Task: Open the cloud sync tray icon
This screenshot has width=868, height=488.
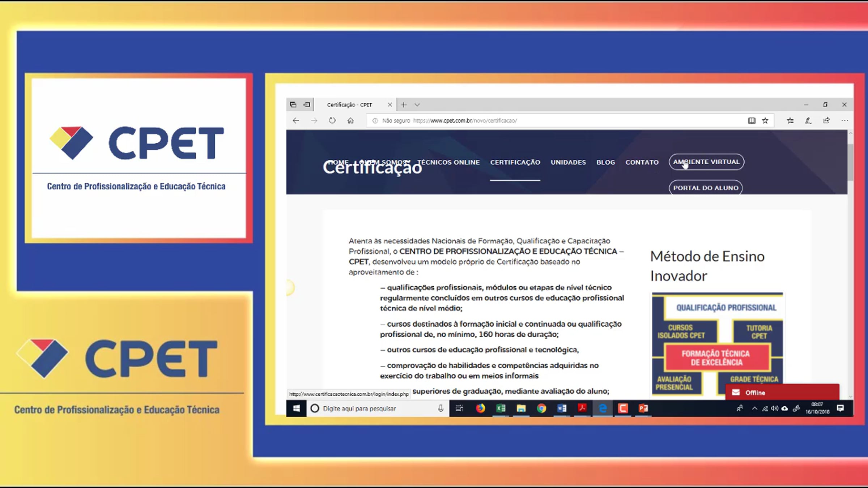Action: (785, 408)
